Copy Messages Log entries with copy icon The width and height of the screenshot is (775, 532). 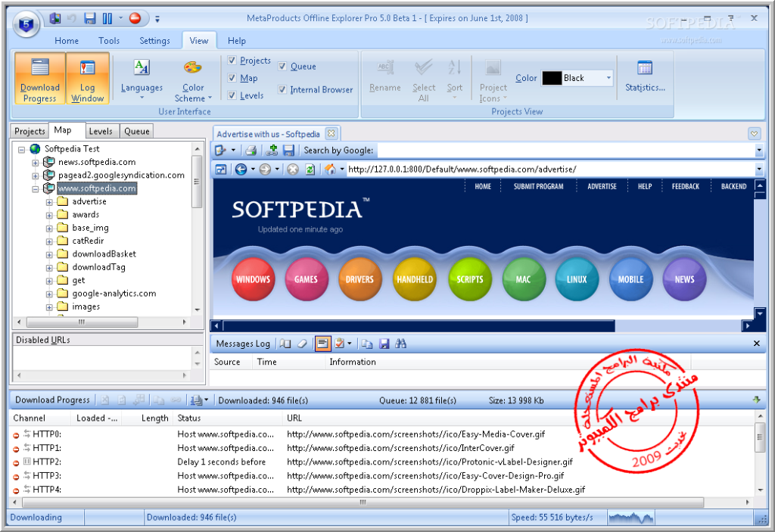point(367,344)
